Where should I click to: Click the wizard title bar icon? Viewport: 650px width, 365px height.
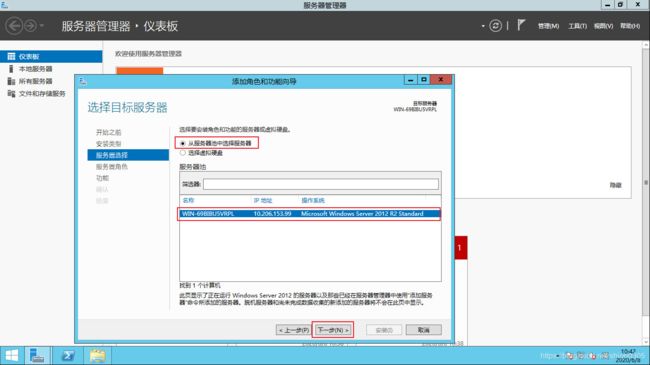click(83, 81)
